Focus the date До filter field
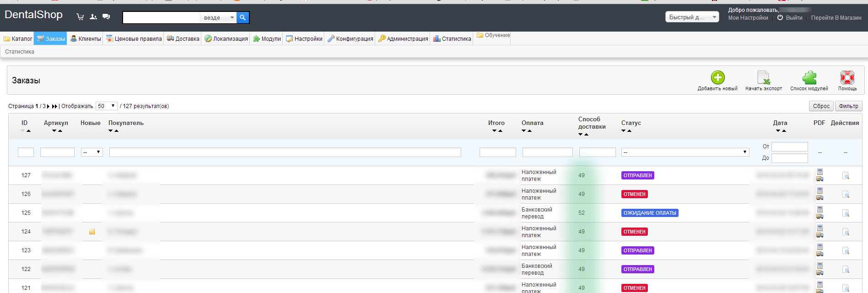The width and height of the screenshot is (868, 293). [x=790, y=158]
